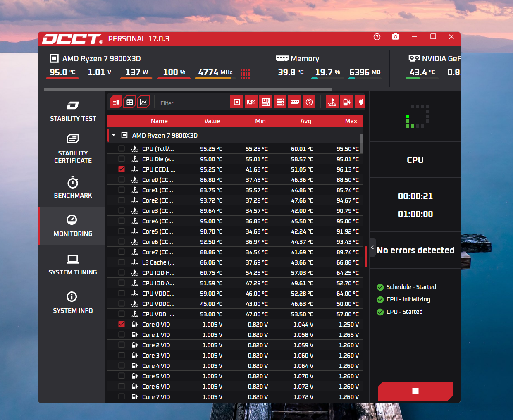Check the L3 Cache checkbox

click(x=122, y=262)
